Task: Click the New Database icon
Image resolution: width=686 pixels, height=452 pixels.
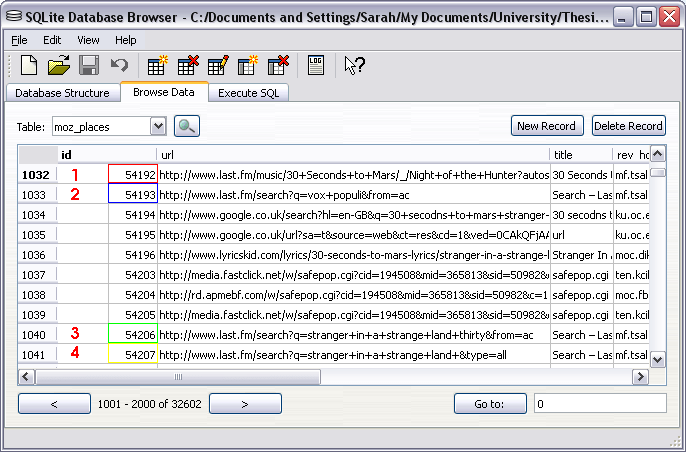Action: (x=29, y=66)
